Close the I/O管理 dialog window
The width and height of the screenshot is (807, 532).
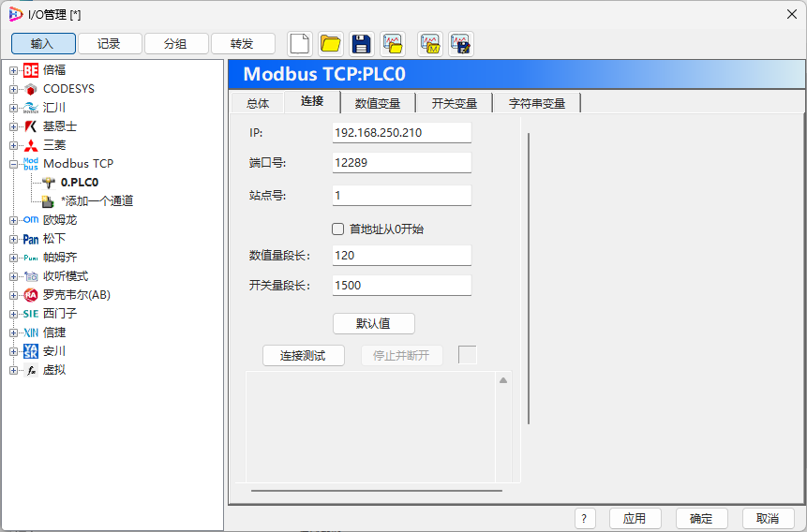pyautogui.click(x=792, y=14)
